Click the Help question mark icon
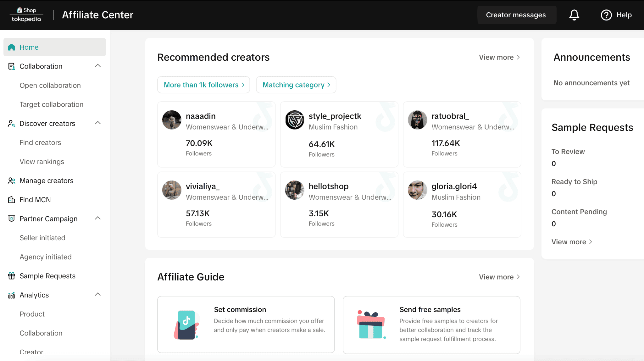Viewport: 644px width, 361px height. (x=606, y=15)
